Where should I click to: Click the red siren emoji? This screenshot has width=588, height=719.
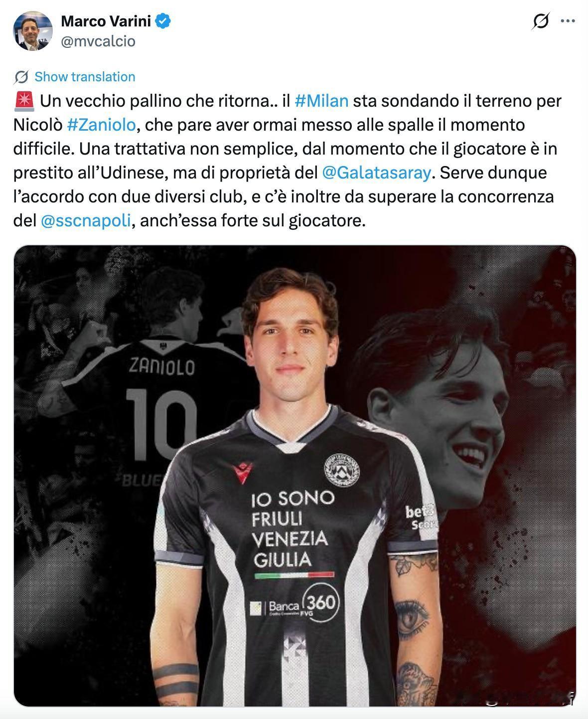pos(24,101)
